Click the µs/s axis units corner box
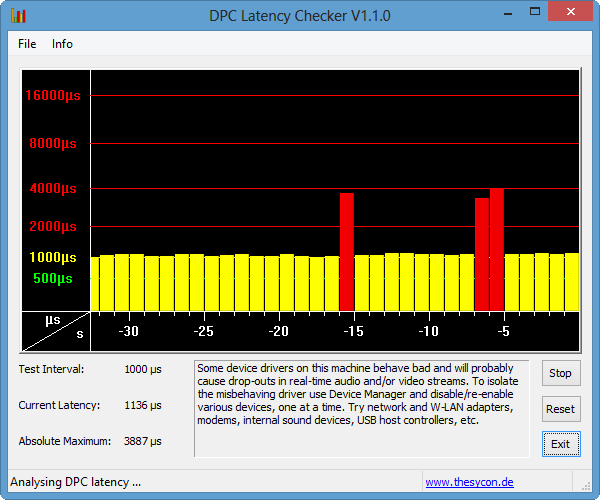The image size is (600, 500). [x=56, y=331]
